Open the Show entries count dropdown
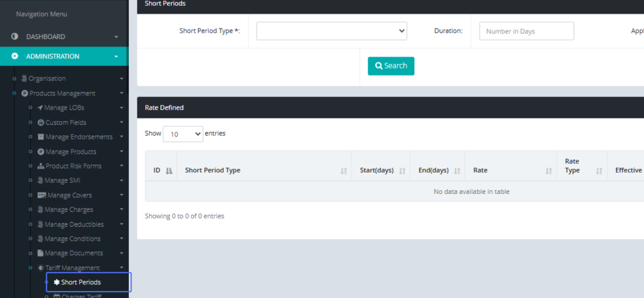Screen dimensions: 644x298 click(182, 134)
